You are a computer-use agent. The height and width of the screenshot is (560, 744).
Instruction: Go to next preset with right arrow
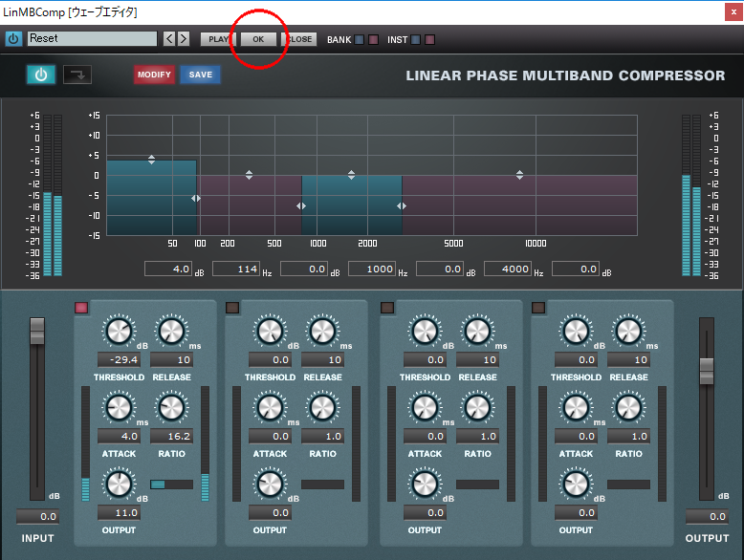tap(183, 39)
